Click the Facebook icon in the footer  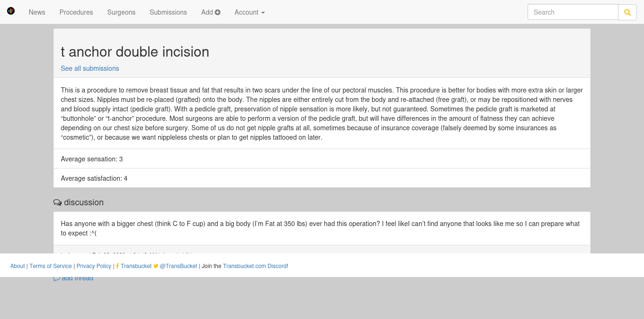[x=117, y=266]
